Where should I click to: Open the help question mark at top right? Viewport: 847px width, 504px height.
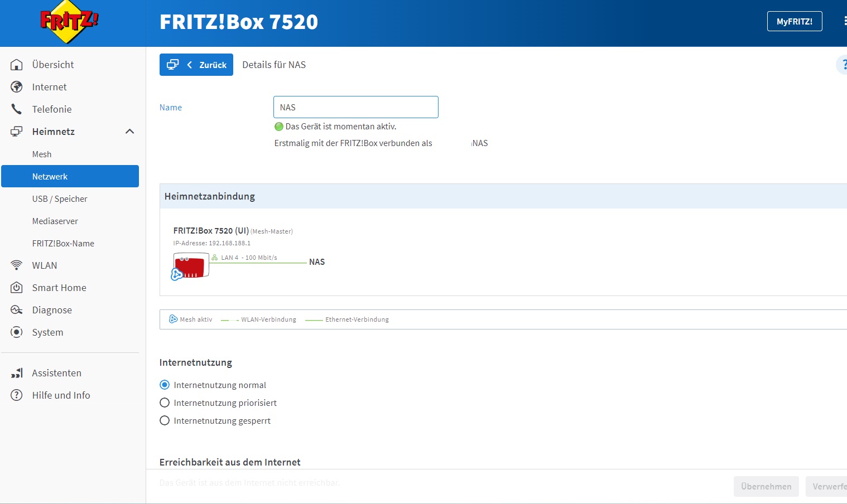tap(843, 65)
